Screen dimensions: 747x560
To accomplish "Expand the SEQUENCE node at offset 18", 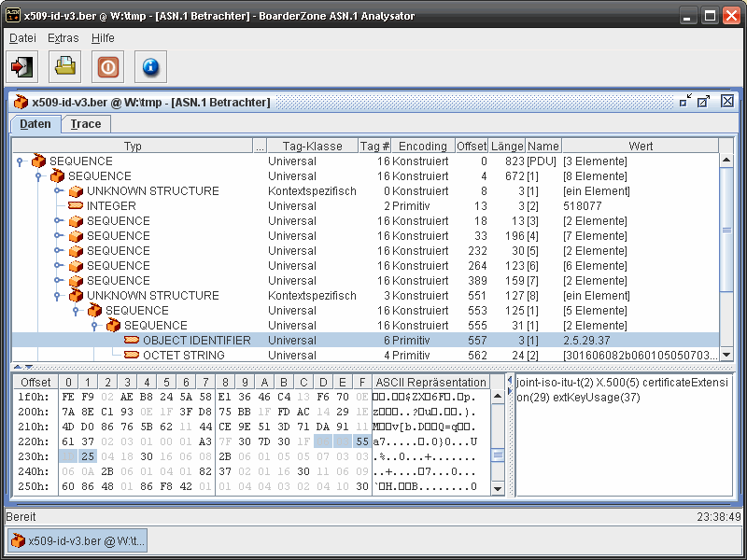I will 57,221.
